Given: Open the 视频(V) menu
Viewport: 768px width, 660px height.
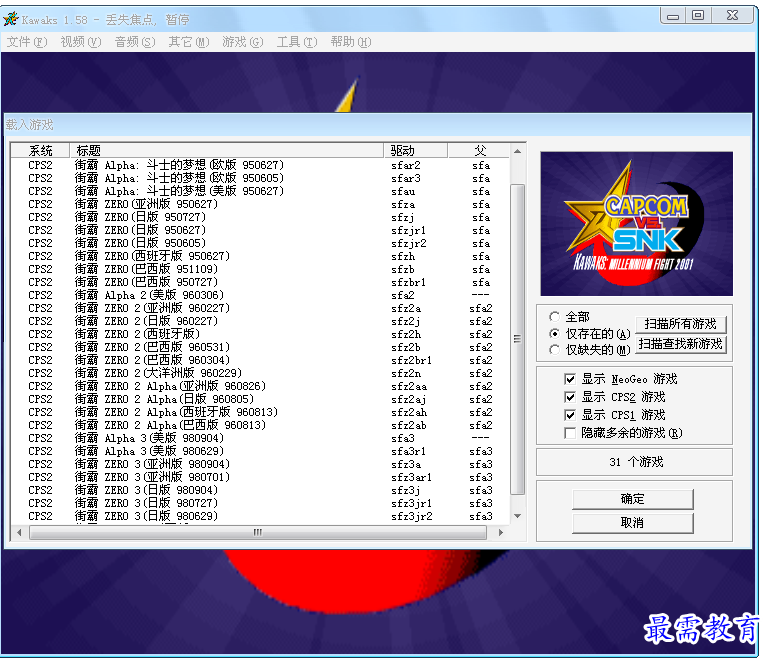Looking at the screenshot, I should click(x=81, y=42).
